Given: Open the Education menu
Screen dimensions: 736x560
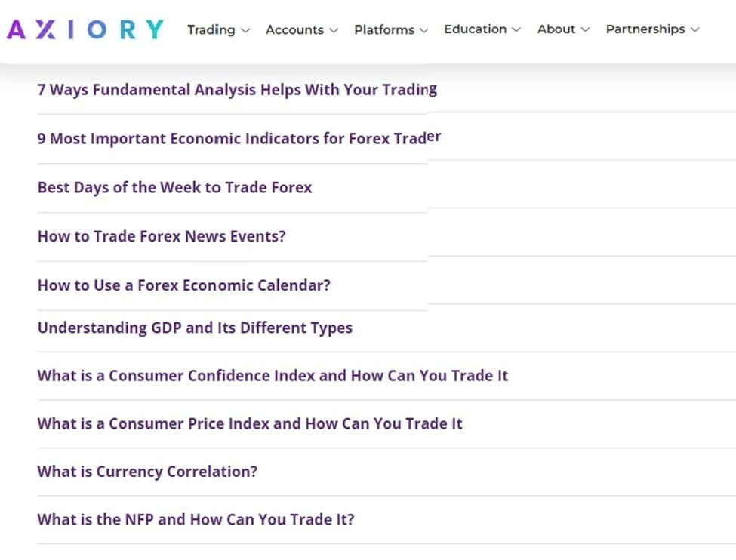Looking at the screenshot, I should point(475,29).
